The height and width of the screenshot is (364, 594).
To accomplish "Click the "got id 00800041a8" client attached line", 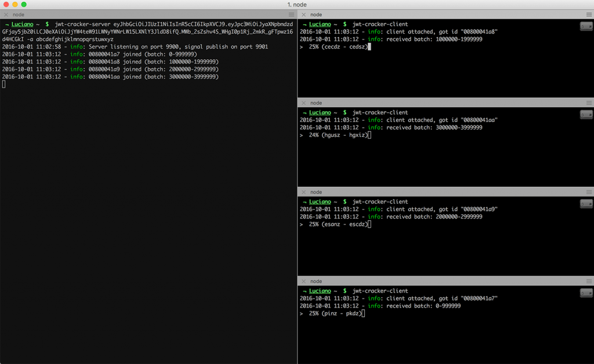I will click(x=399, y=32).
